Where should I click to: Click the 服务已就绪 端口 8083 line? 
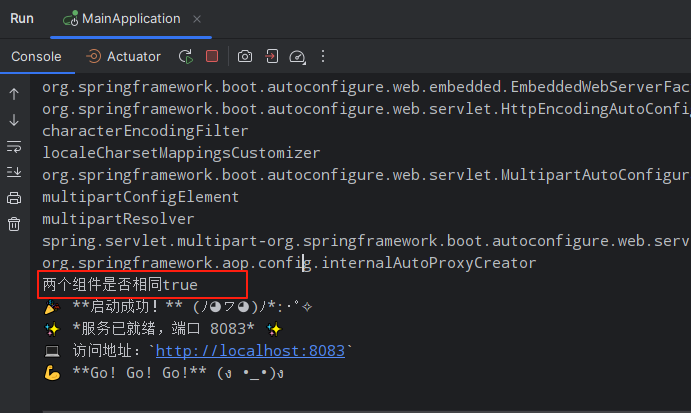[163, 329]
